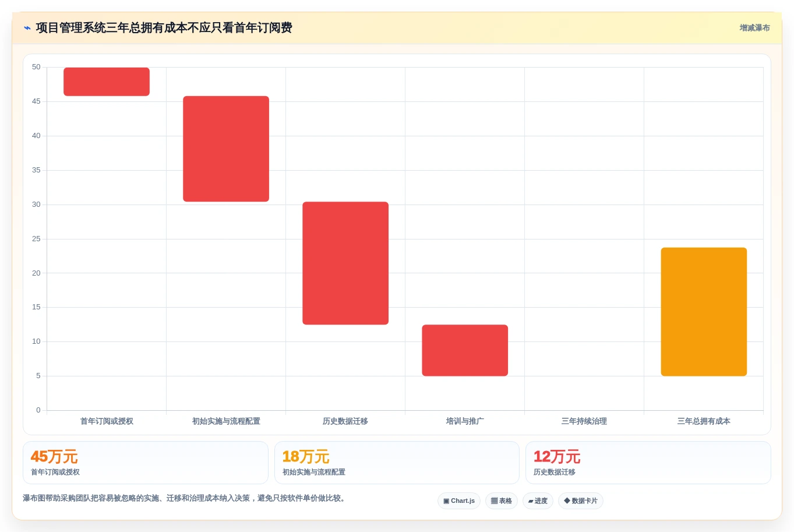
Task: Click y-axis value 50
Action: [36, 67]
